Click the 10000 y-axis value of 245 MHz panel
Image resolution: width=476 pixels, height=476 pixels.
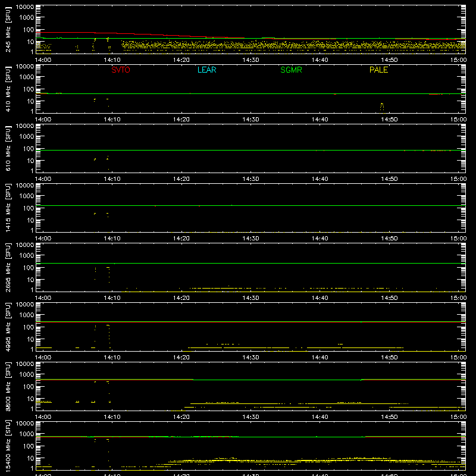pyautogui.click(x=25, y=7)
